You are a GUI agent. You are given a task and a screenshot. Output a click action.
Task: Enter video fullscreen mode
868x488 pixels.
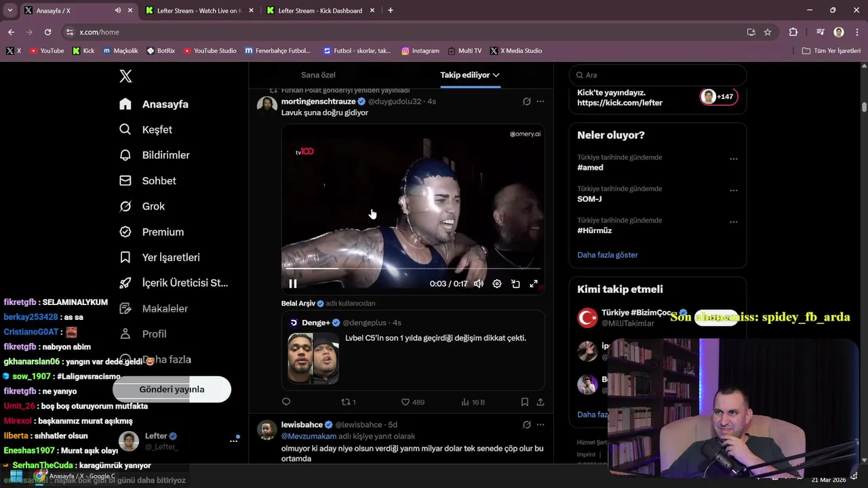tap(534, 284)
